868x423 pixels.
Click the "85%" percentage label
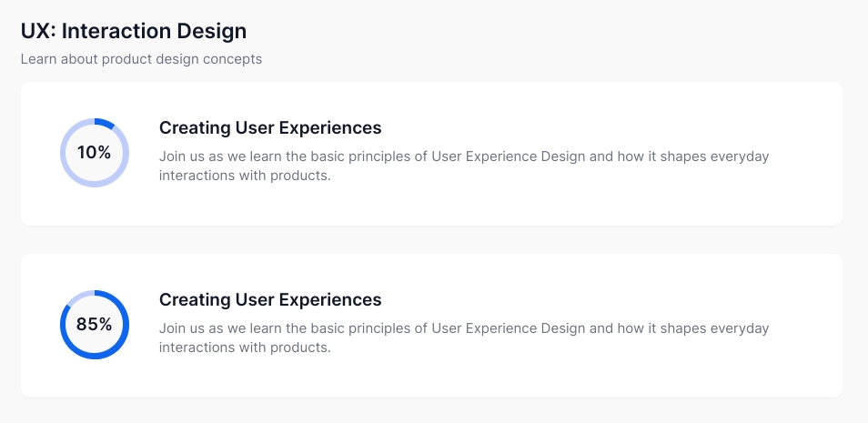click(94, 325)
